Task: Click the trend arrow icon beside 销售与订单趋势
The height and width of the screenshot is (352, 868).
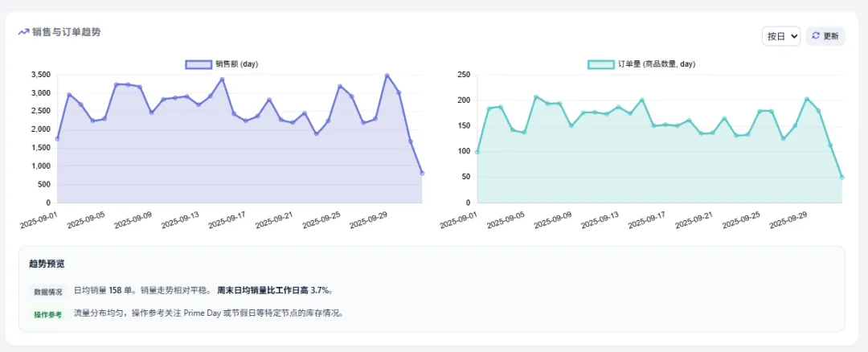Action: pos(23,32)
